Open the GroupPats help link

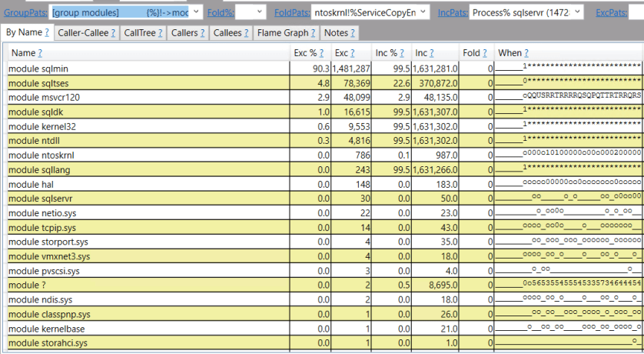(x=25, y=13)
